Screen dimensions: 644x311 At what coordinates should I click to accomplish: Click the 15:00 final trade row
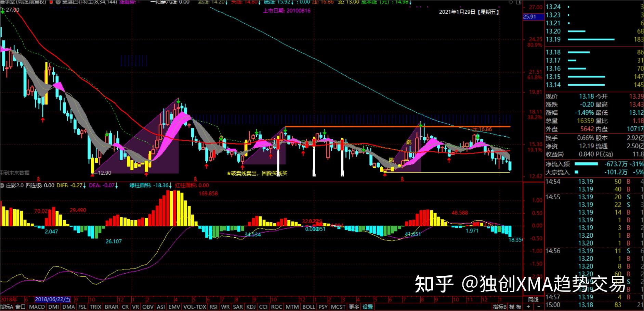click(x=594, y=305)
